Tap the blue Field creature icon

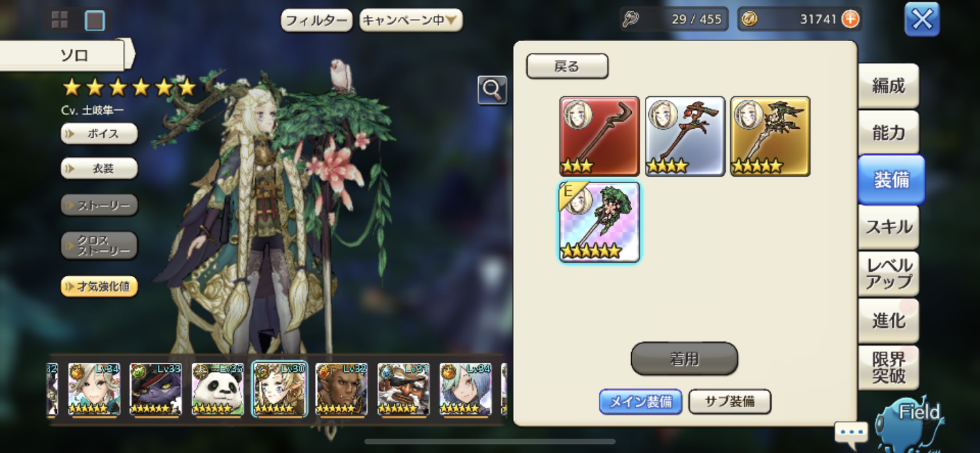pos(911,424)
